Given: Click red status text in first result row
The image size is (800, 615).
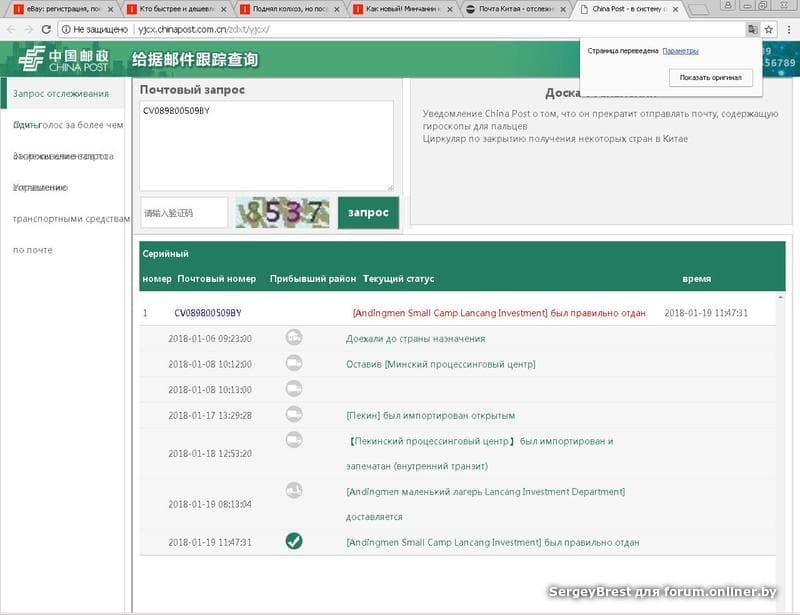Looking at the screenshot, I should click(499, 313).
